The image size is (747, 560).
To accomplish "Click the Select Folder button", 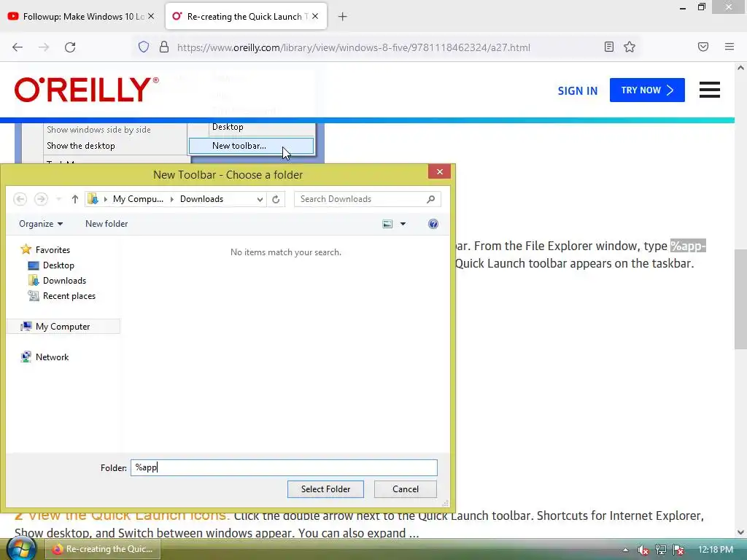I will [x=325, y=489].
